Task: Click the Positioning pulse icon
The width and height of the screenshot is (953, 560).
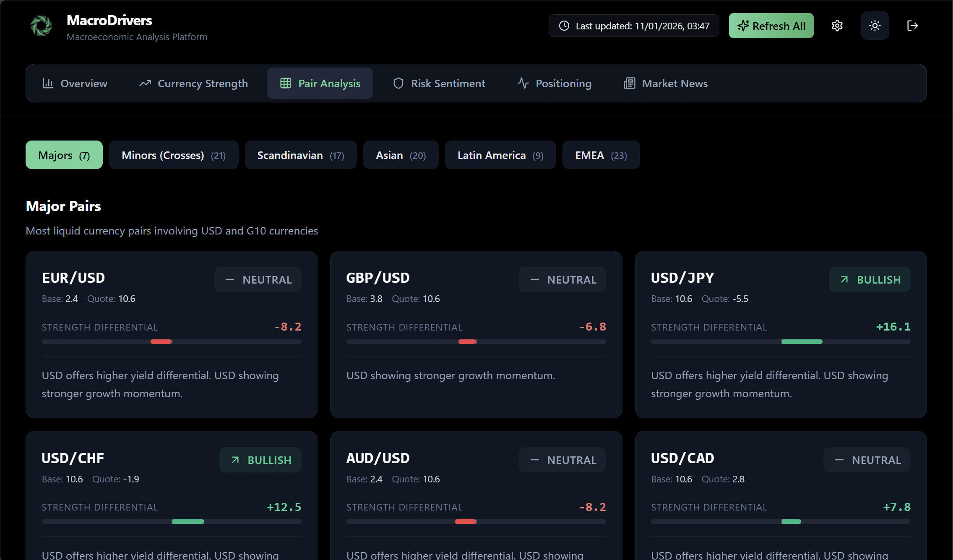Action: click(523, 83)
